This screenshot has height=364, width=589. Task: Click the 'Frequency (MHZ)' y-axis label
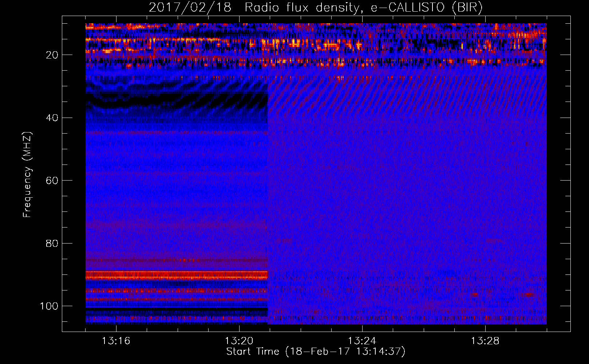pyautogui.click(x=27, y=175)
